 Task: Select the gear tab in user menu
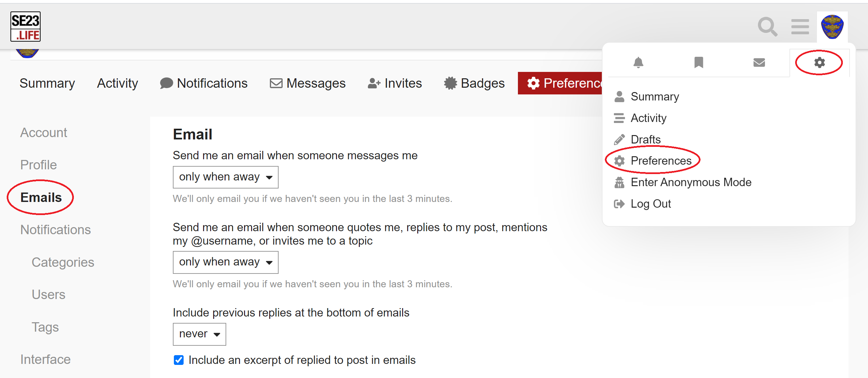coord(819,63)
